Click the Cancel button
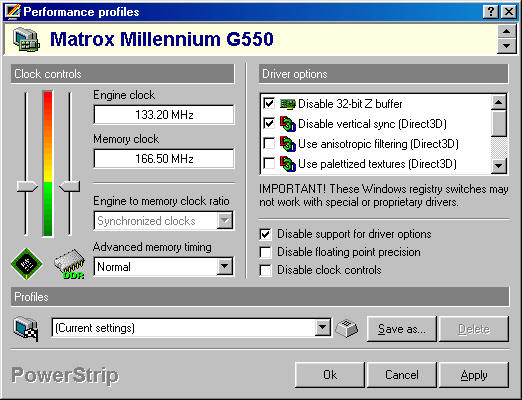 (x=402, y=375)
